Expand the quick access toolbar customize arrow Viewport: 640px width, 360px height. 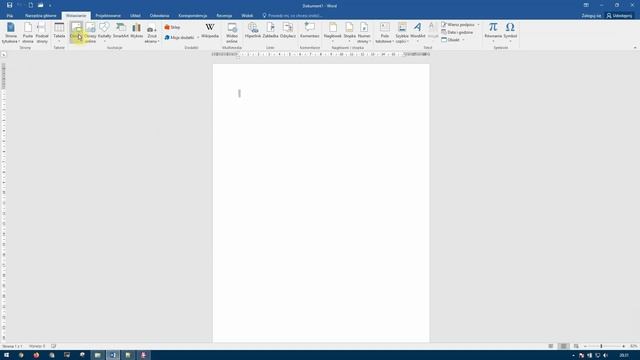click(x=50, y=6)
